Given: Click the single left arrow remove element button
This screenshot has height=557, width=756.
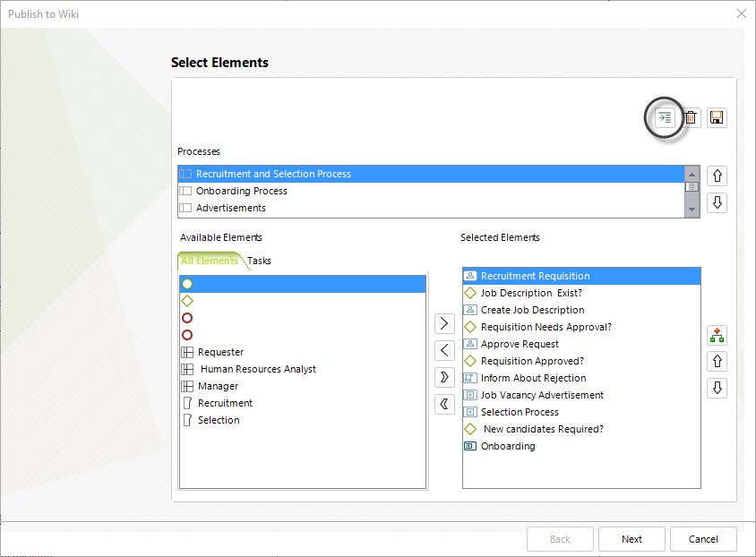Looking at the screenshot, I should pyautogui.click(x=444, y=350).
